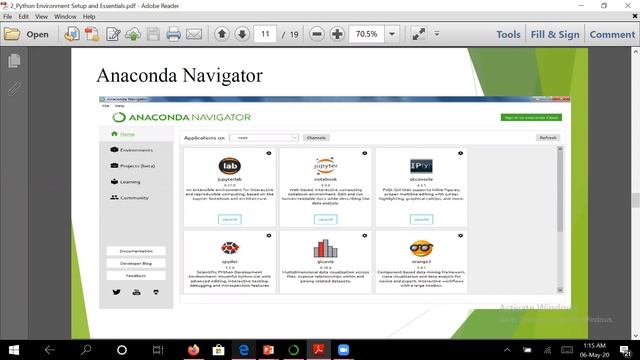Go to next page with down arrow
640x360 pixels.
tap(242, 34)
